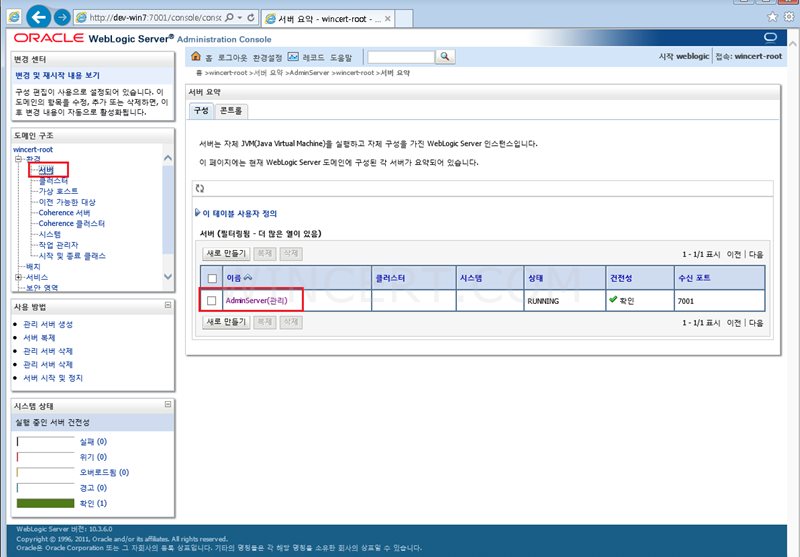Open the 서버 복제 how-to link
The width and height of the screenshot is (800, 557).
point(39,338)
